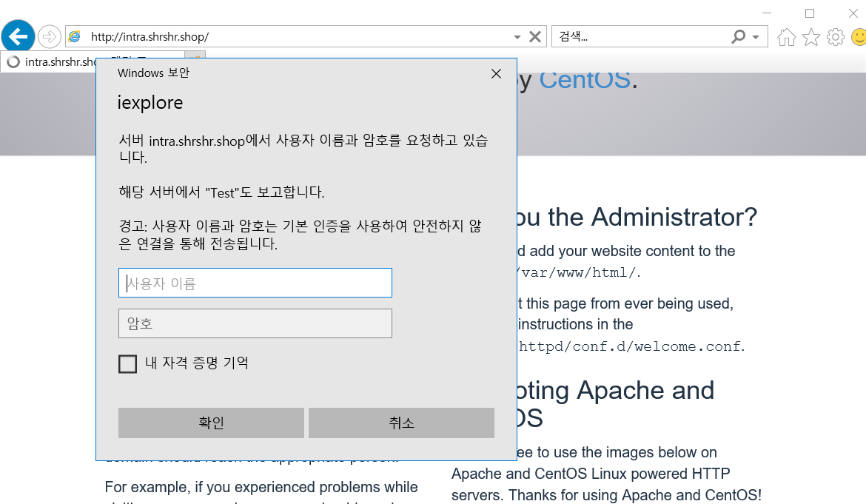866x504 pixels.
Task: Click the magnifier search icon
Action: tap(738, 36)
